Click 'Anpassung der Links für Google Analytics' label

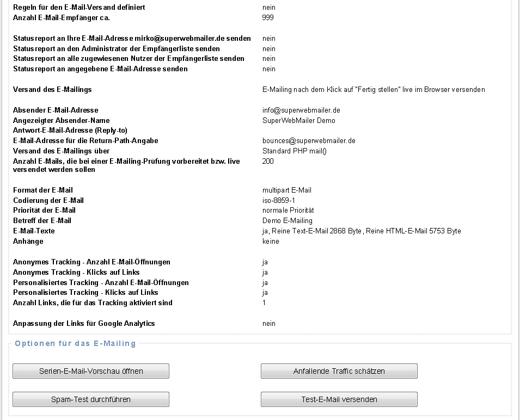coord(84,324)
